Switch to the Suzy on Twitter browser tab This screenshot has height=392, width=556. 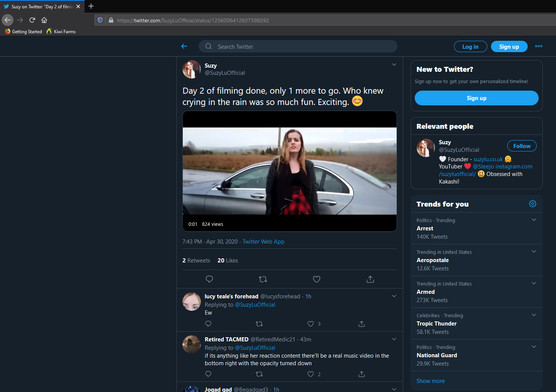click(42, 6)
